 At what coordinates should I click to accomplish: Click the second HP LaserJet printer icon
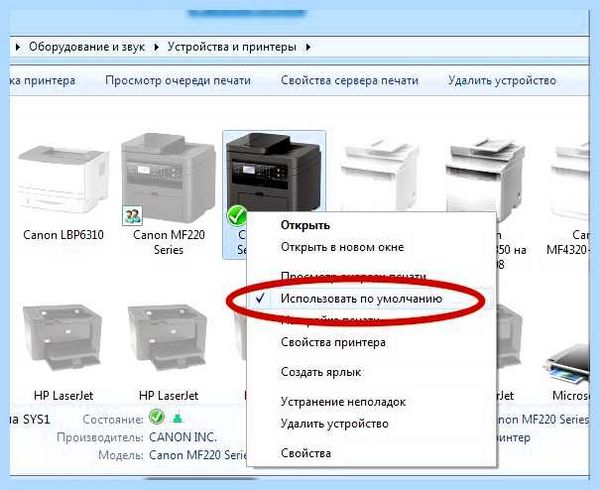pos(167,338)
